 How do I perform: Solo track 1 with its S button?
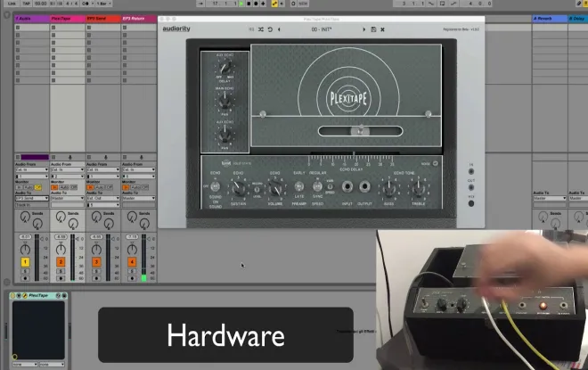coord(25,271)
